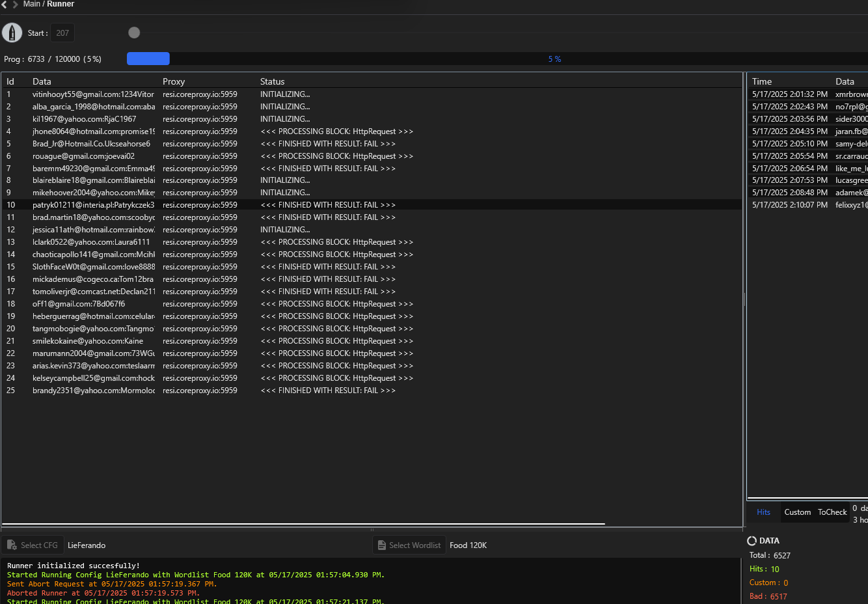The image size is (868, 604).
Task: Click the bots slider handle
Action: (134, 33)
